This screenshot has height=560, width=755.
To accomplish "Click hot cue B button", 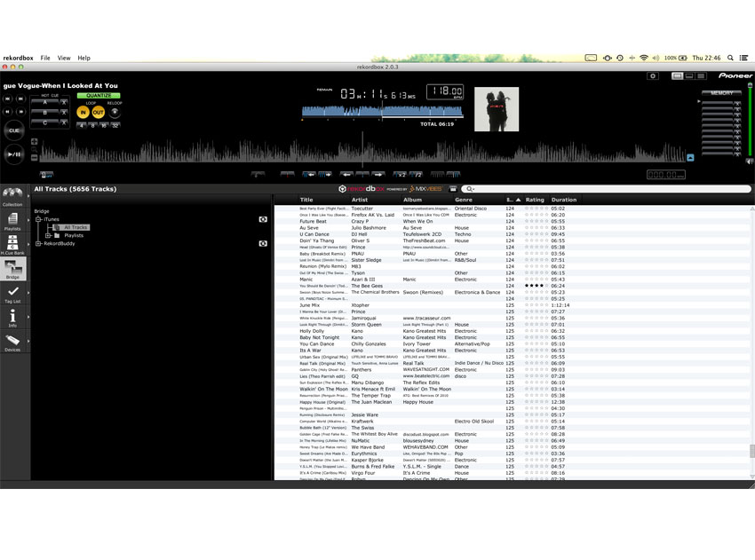I will click(x=45, y=113).
